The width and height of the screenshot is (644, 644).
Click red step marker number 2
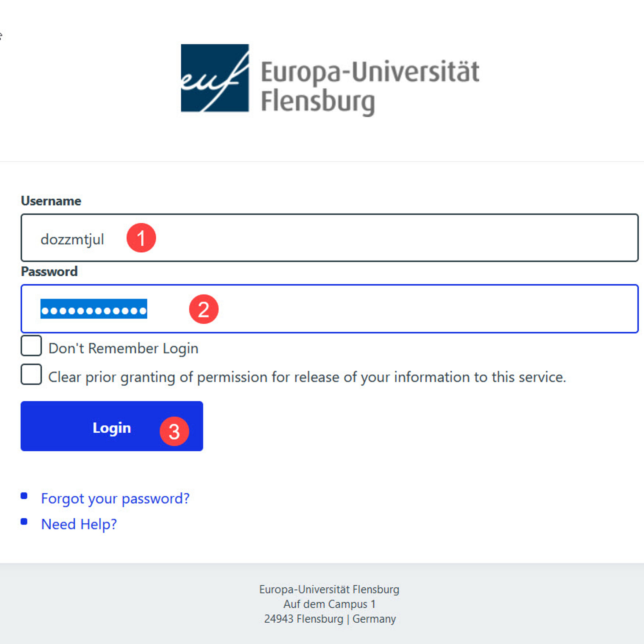204,309
